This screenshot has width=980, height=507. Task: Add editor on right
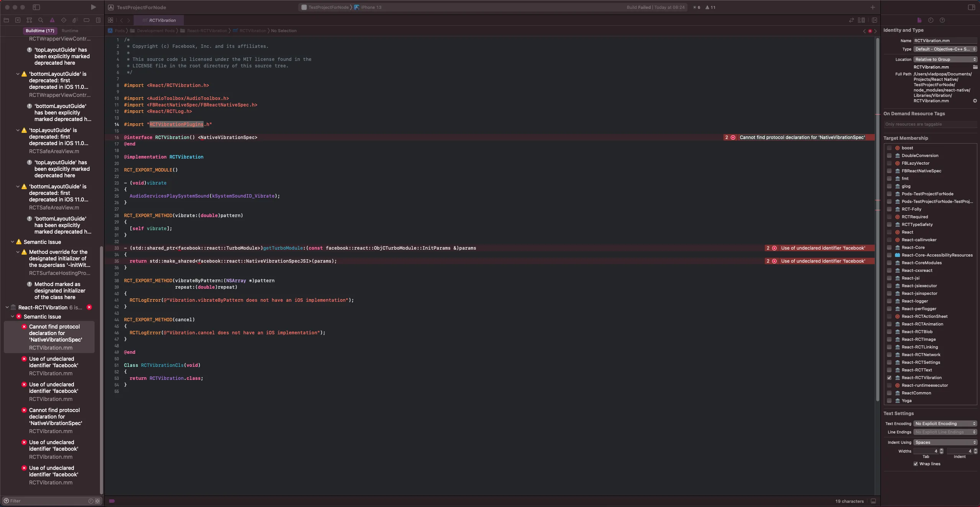click(x=874, y=20)
